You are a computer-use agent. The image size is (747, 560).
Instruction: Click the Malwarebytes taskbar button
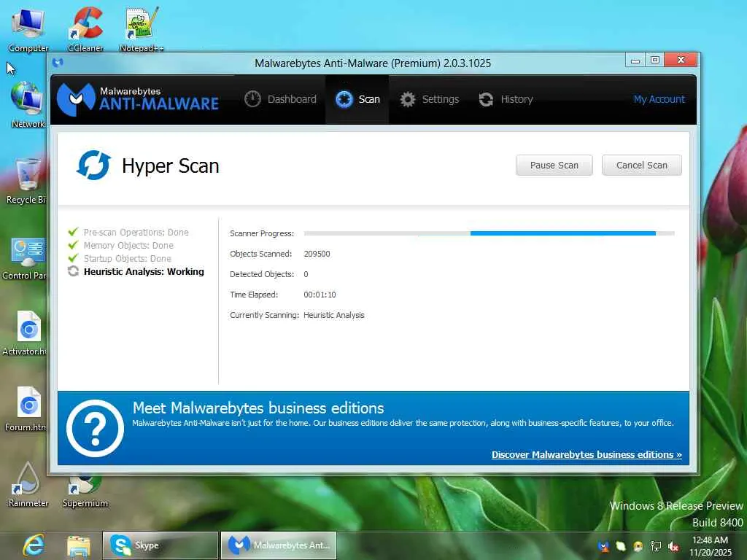point(279,545)
